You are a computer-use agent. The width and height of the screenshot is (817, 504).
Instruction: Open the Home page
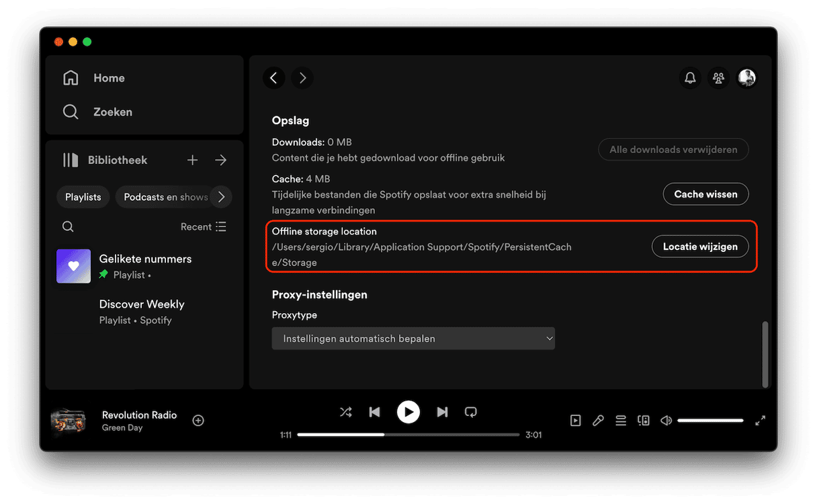[x=94, y=78]
